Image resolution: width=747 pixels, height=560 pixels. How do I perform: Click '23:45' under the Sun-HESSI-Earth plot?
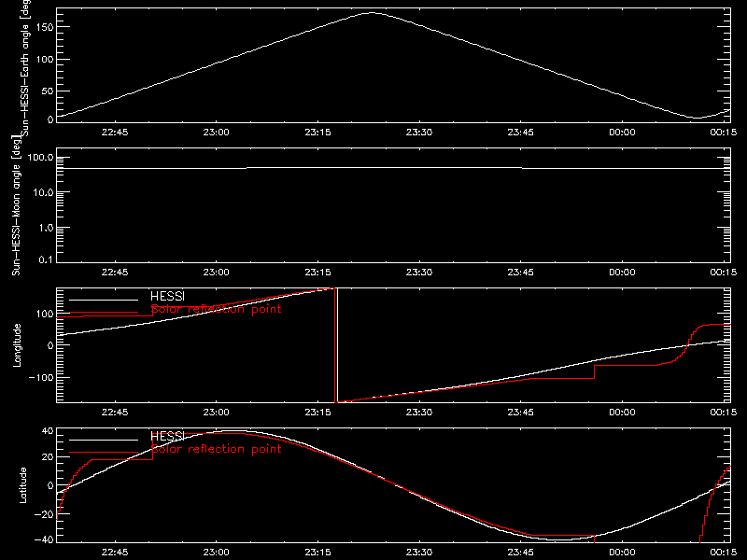tap(521, 133)
